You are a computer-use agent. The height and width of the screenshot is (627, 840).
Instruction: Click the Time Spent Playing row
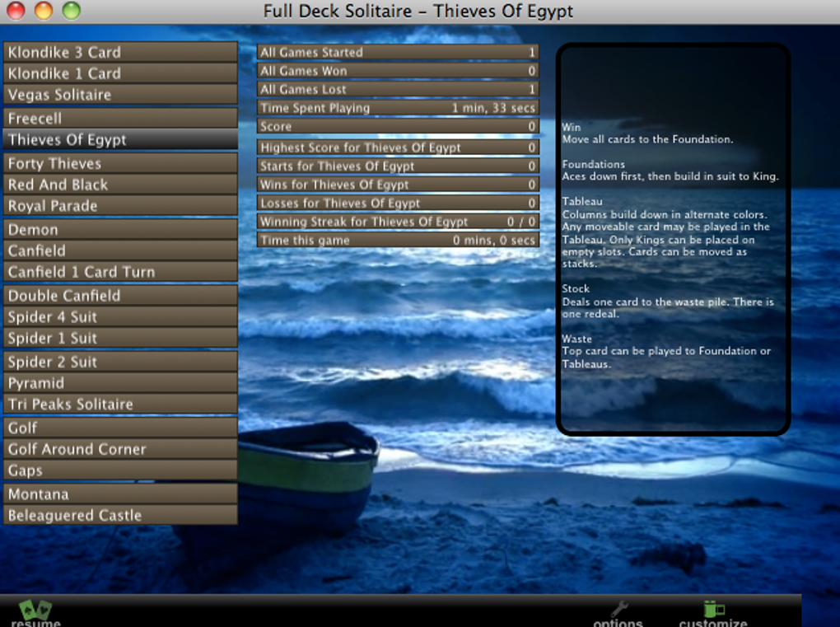pos(398,108)
